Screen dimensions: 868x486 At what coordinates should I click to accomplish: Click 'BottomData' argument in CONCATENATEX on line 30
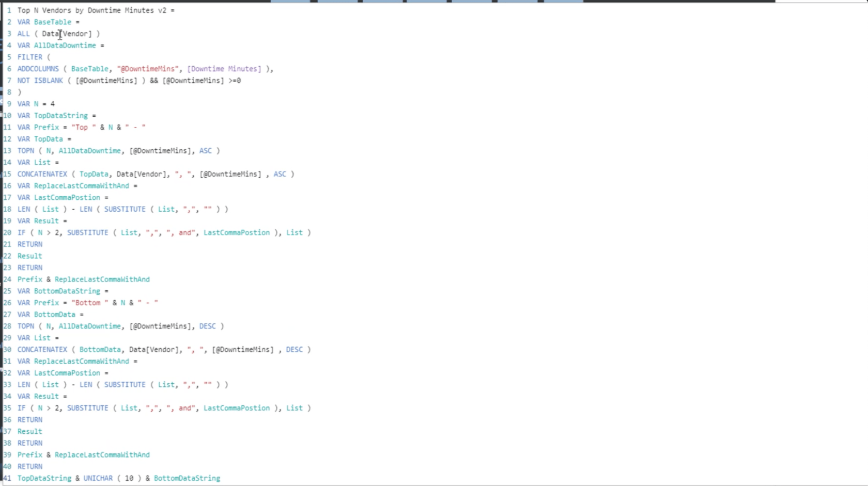click(100, 350)
